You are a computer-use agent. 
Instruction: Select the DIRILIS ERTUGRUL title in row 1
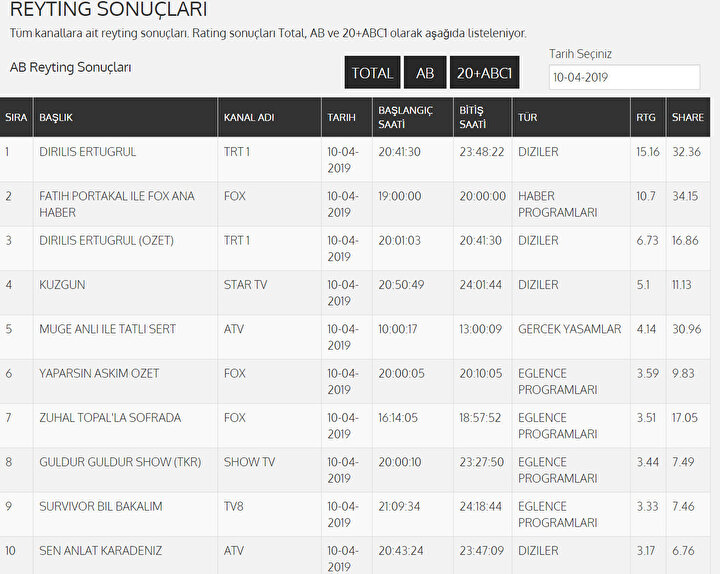click(x=88, y=152)
